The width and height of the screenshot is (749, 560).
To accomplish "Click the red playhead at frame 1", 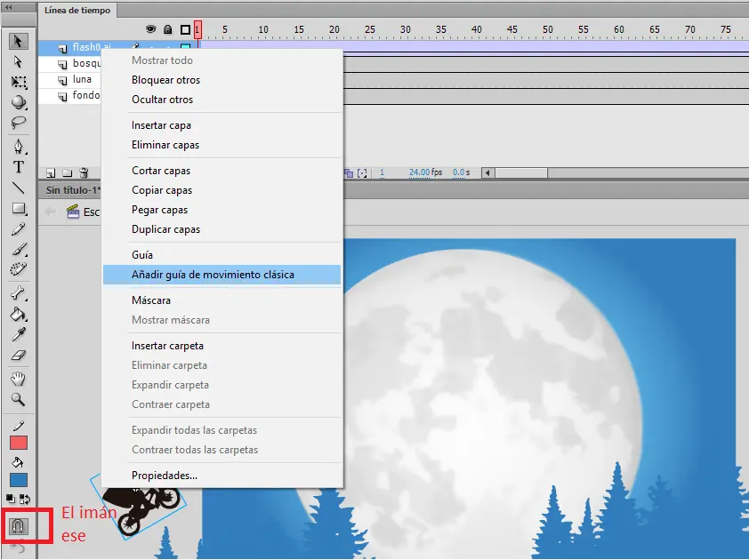I will pos(197,29).
